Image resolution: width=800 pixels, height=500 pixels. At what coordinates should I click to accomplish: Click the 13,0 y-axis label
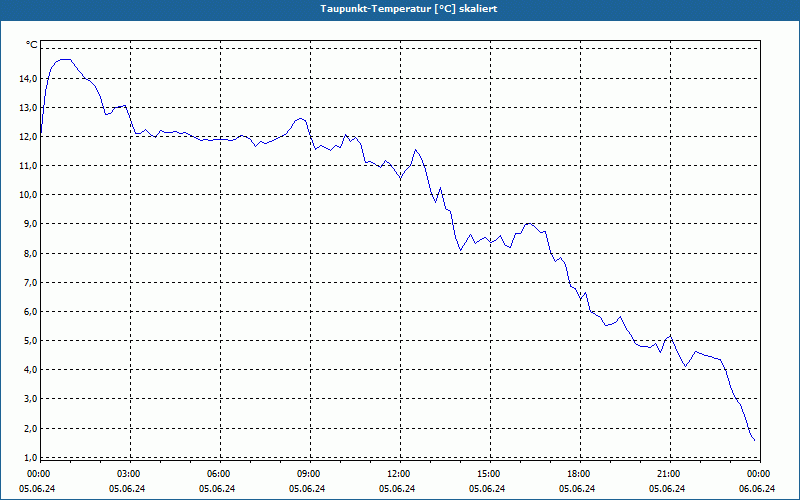[28, 108]
